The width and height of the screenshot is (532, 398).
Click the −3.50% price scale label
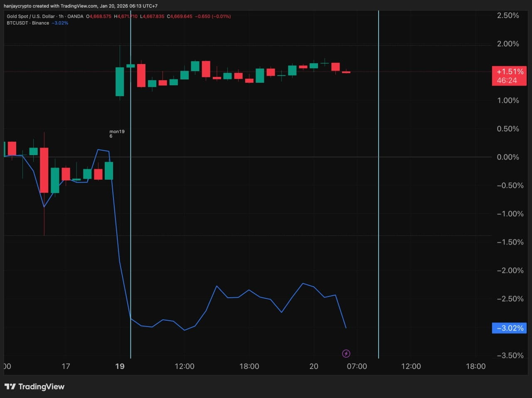tap(510, 356)
